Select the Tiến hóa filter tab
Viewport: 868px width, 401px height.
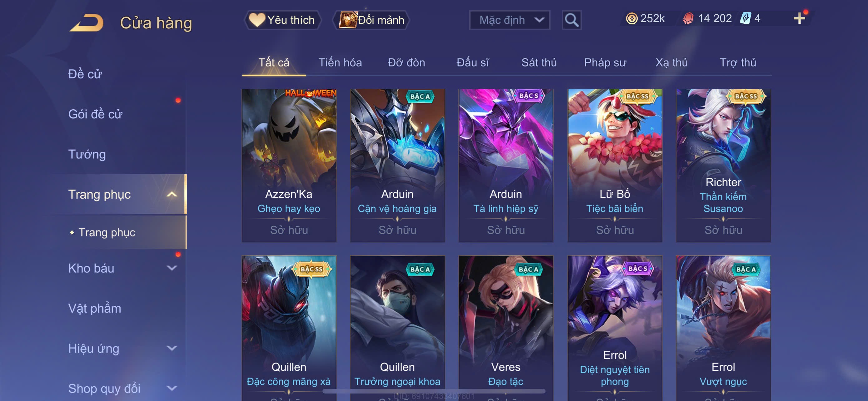coord(340,62)
